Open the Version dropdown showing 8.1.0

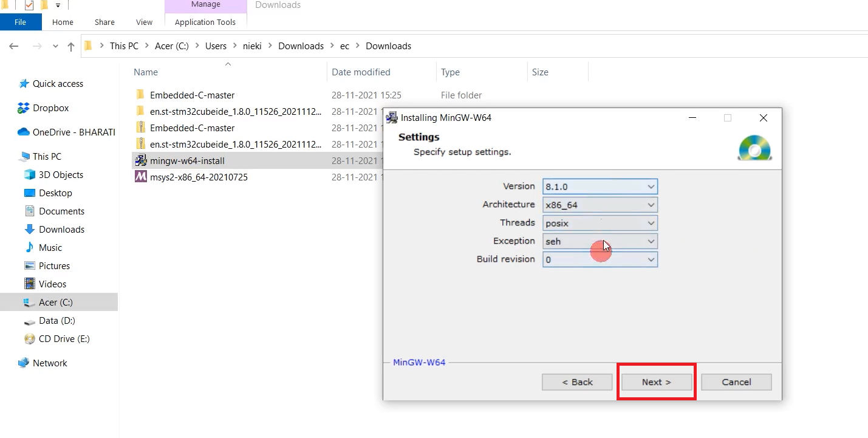pyautogui.click(x=600, y=186)
